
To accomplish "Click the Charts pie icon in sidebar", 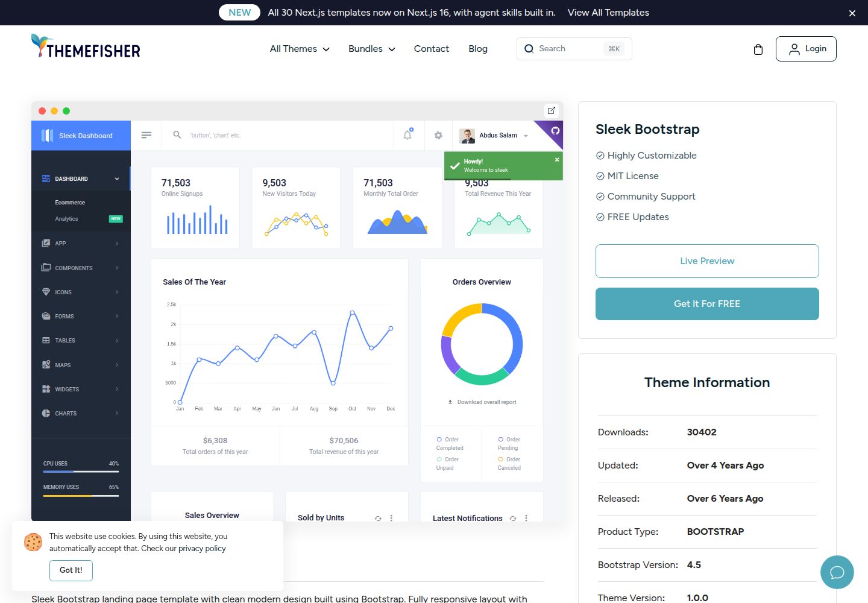I will [46, 413].
